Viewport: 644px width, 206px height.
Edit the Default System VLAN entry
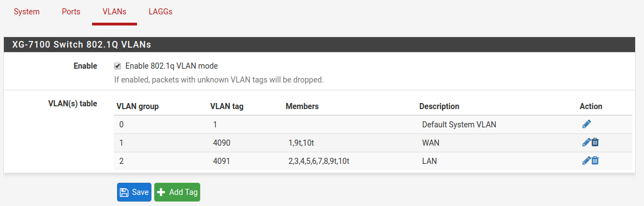[x=586, y=124]
